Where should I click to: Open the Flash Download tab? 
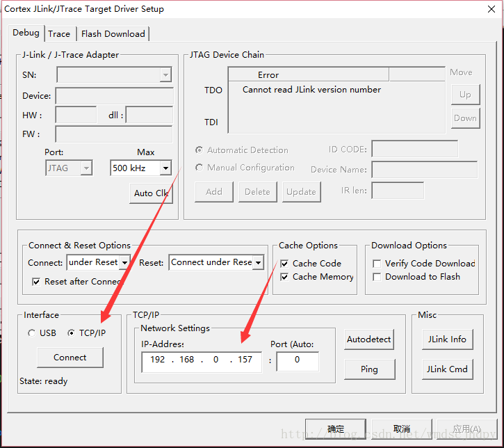tap(113, 34)
